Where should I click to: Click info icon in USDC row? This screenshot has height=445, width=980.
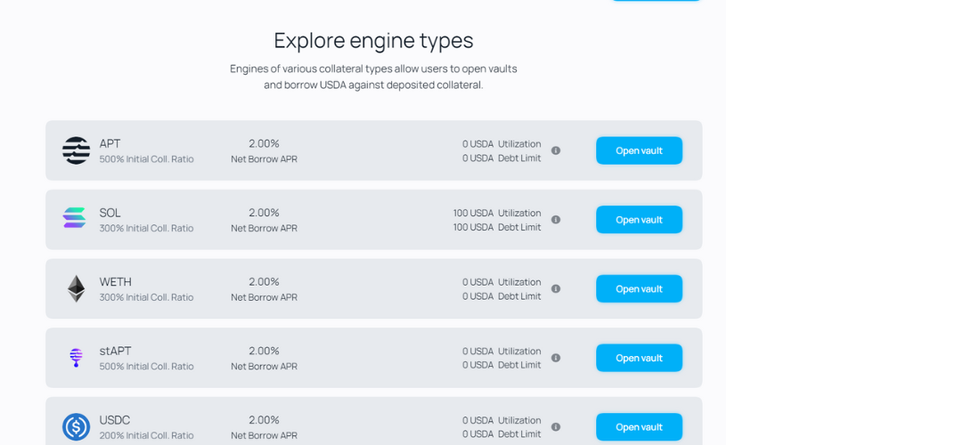coord(556,426)
